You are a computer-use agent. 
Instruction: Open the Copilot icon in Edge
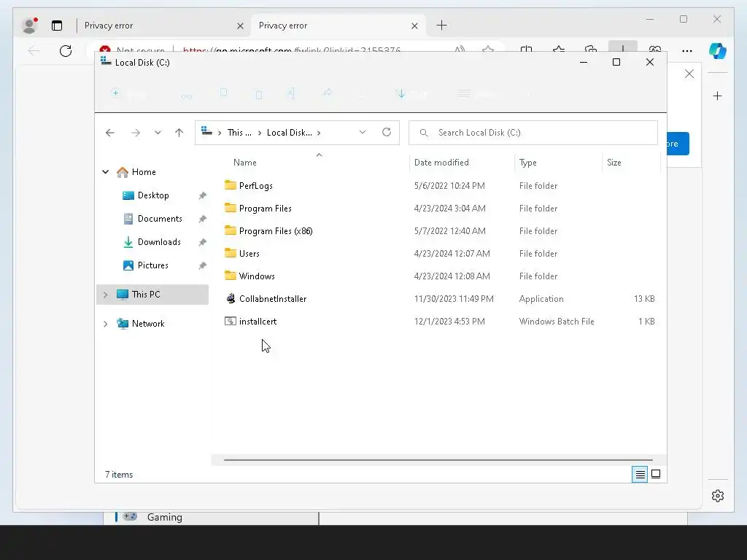click(x=718, y=50)
